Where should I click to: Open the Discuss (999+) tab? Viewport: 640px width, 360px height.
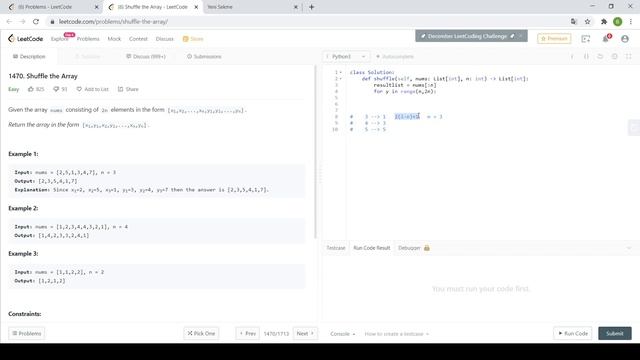(146, 56)
